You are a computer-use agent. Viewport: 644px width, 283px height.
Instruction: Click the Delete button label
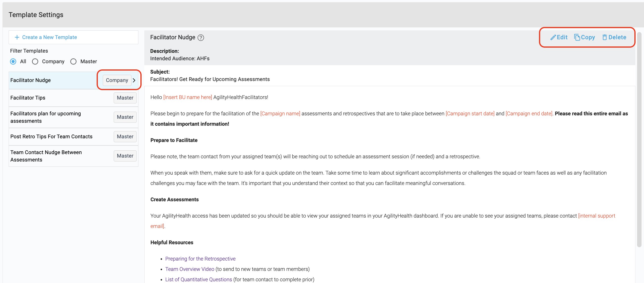click(617, 37)
